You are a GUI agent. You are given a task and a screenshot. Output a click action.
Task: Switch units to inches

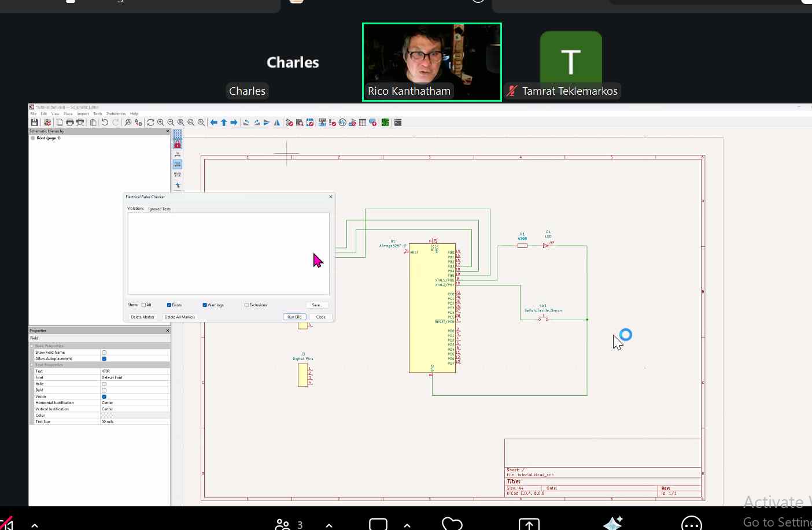(x=178, y=154)
